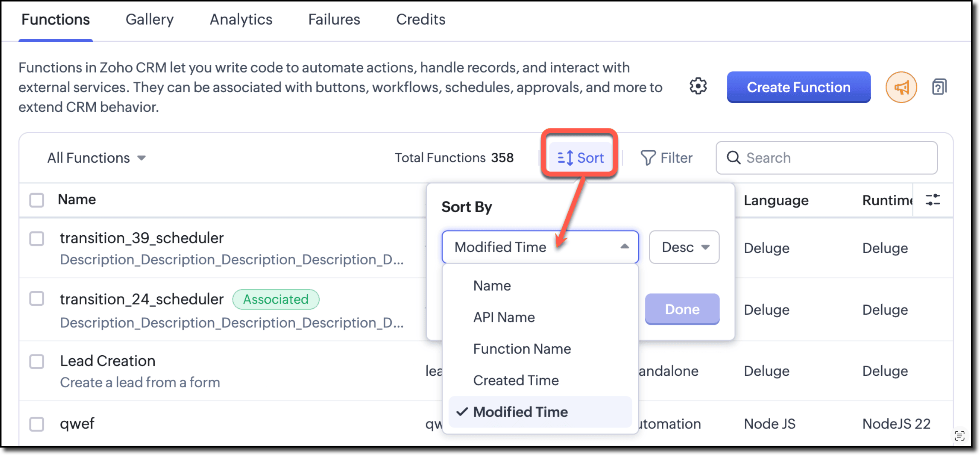Click the Done button
The image size is (980, 455).
[682, 309]
